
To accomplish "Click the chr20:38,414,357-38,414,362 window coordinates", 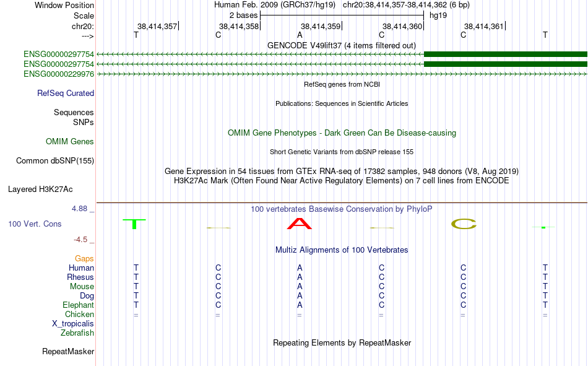I will pyautogui.click(x=406, y=5).
